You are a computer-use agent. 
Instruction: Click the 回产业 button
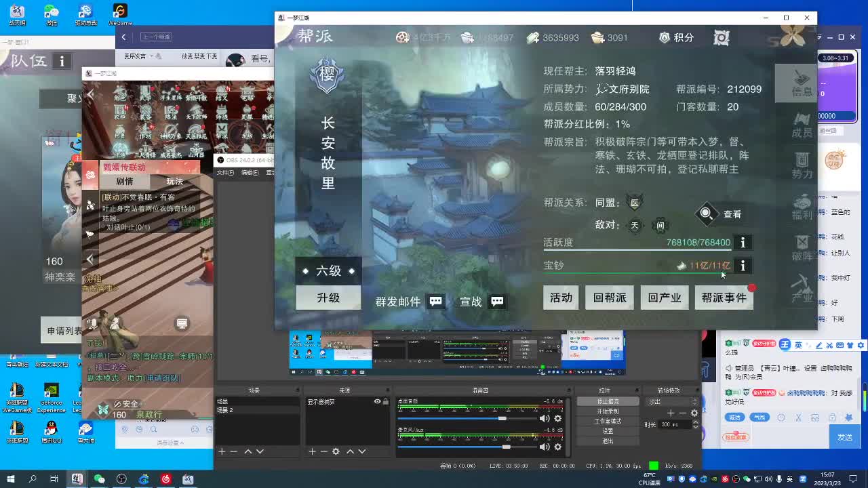coord(664,298)
